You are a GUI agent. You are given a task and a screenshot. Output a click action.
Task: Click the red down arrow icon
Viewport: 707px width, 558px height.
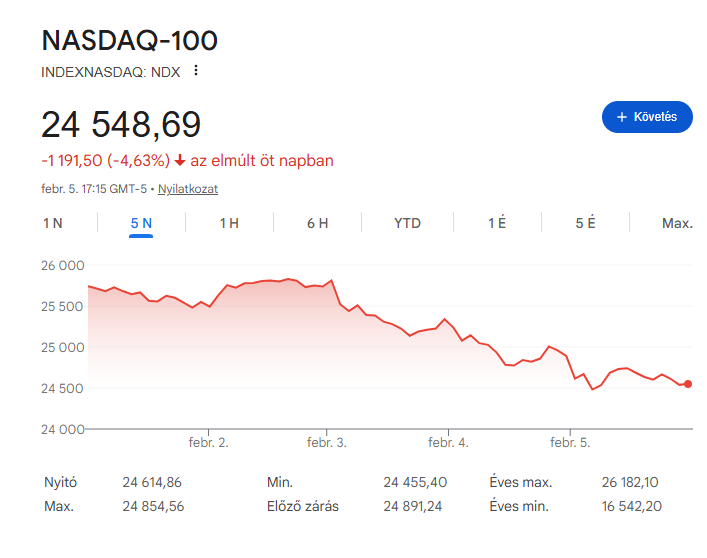click(x=180, y=161)
